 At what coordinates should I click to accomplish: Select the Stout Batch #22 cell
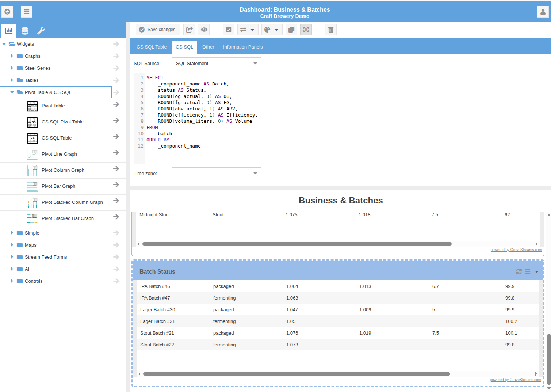(157, 345)
